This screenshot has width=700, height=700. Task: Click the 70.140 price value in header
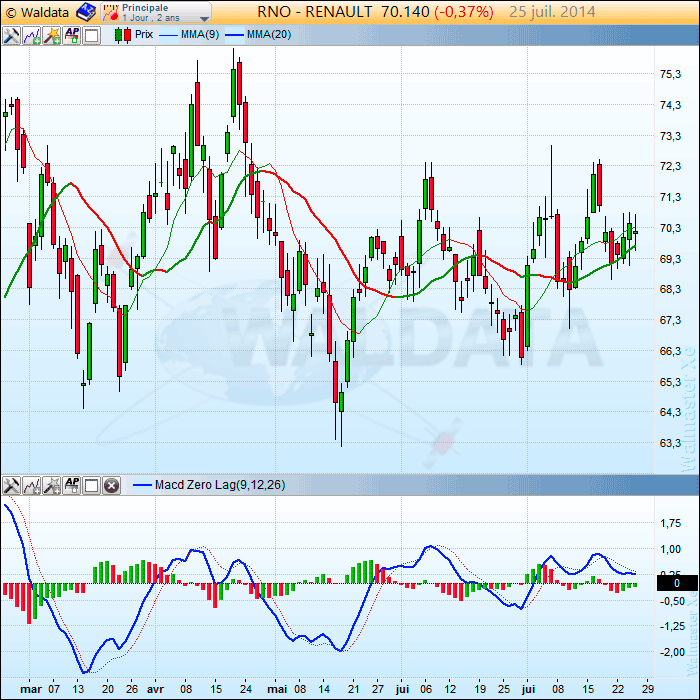click(x=405, y=12)
